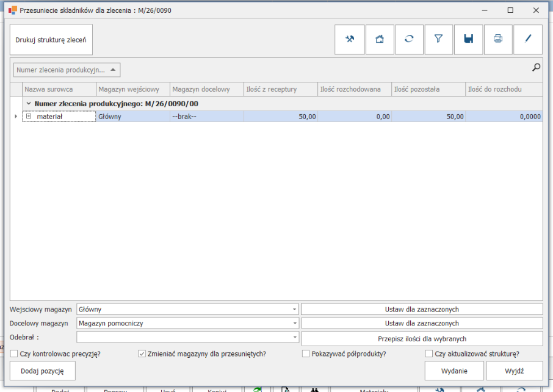Collapse the M/26/0090/00 order group
The height and width of the screenshot is (392, 553).
[28, 104]
